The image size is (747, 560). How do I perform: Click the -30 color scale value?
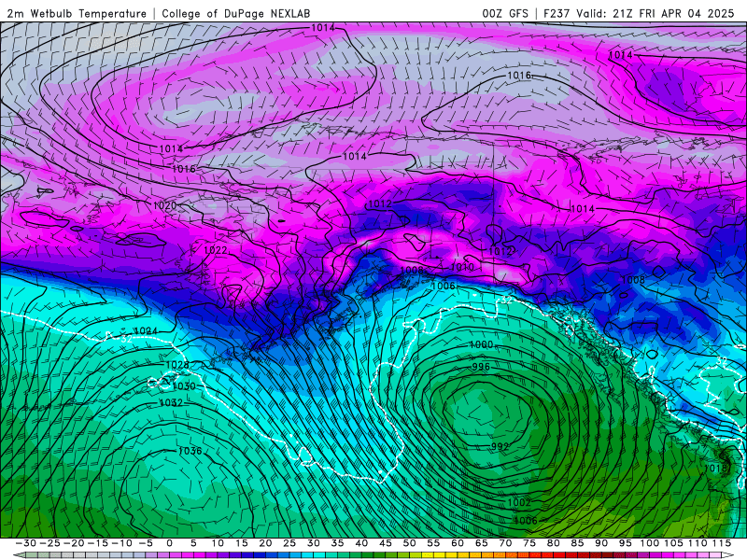click(x=26, y=543)
